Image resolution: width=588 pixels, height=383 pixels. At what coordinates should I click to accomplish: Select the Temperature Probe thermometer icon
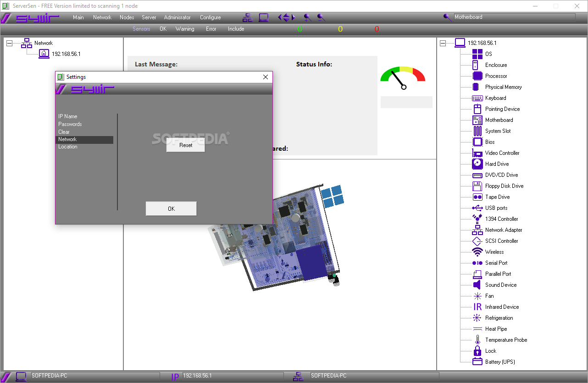(x=477, y=340)
